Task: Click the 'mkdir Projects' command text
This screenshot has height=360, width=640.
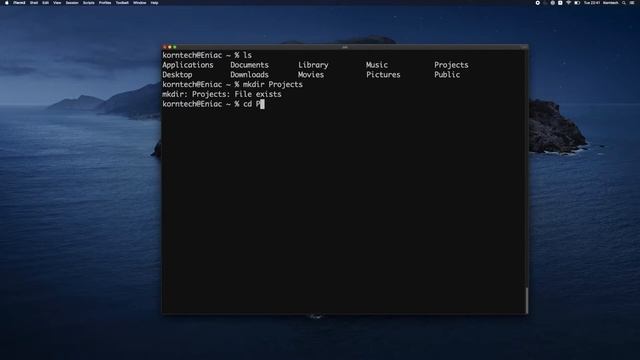Action: [273, 84]
